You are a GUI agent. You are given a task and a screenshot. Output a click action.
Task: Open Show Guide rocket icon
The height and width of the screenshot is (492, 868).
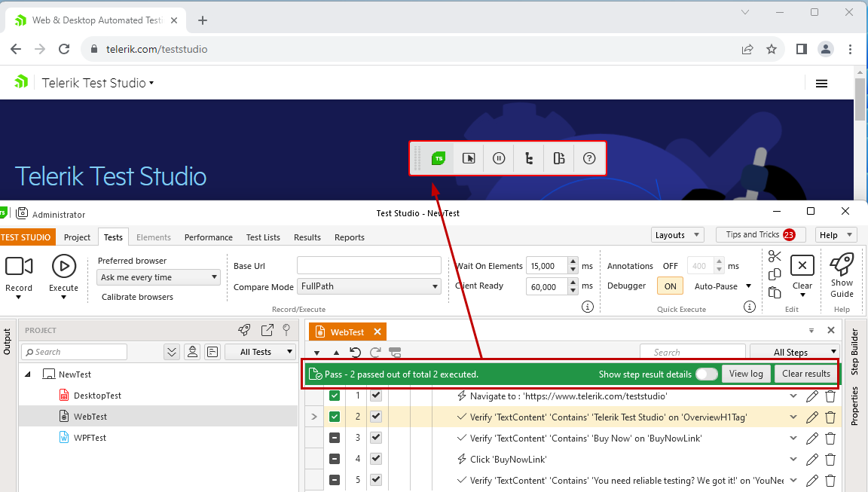coord(842,264)
